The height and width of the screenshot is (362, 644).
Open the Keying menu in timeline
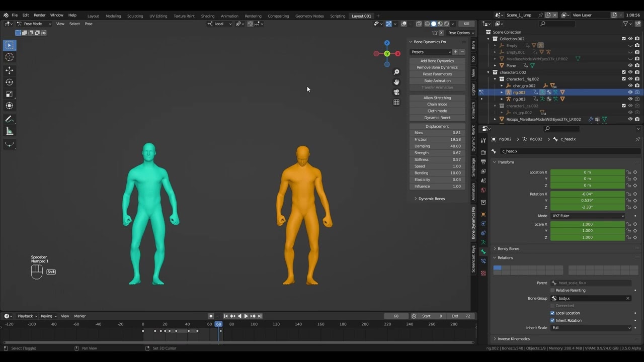pos(48,316)
